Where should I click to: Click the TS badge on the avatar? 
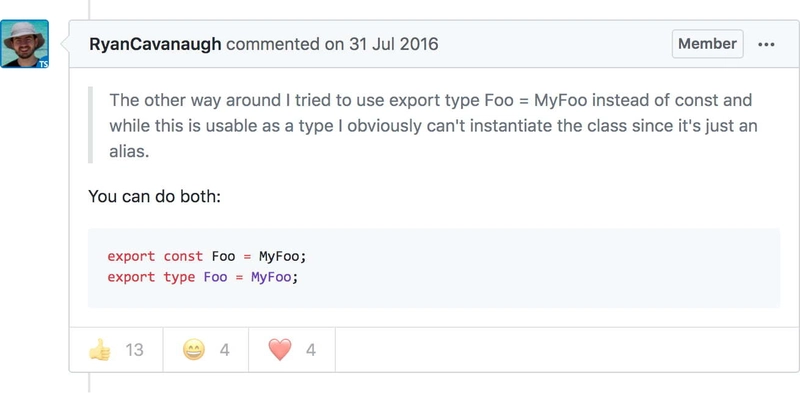(x=43, y=63)
